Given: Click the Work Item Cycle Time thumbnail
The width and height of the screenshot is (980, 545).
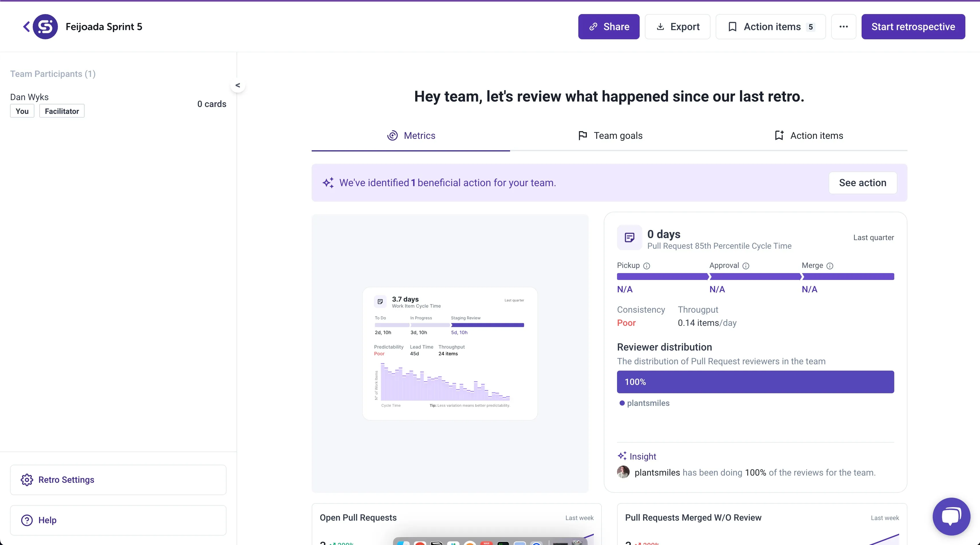Looking at the screenshot, I should point(450,353).
